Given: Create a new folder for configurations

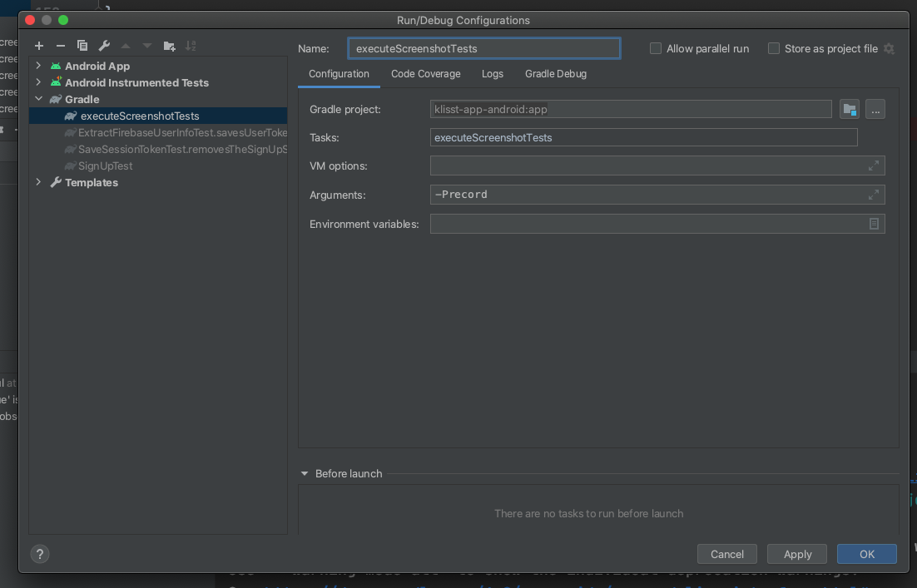Looking at the screenshot, I should click(169, 46).
